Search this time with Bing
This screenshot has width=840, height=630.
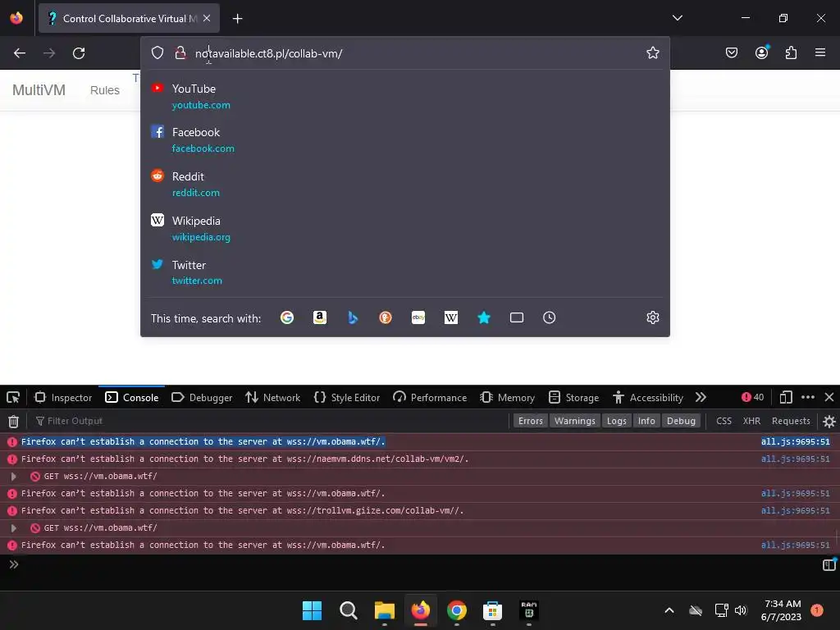pyautogui.click(x=353, y=317)
